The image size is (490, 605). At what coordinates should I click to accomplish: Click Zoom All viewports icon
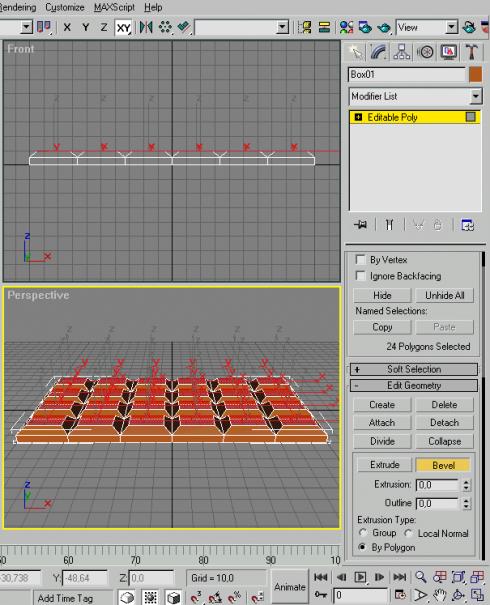tap(439, 577)
